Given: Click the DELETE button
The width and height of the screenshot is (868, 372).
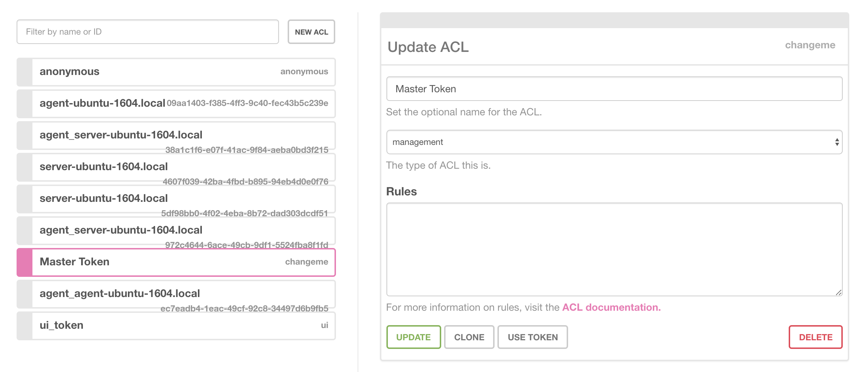Looking at the screenshot, I should pos(816,337).
